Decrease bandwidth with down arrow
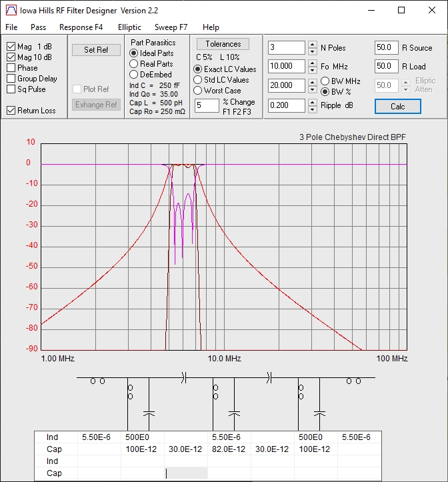Viewport: 448px width, 482px height. pos(313,89)
